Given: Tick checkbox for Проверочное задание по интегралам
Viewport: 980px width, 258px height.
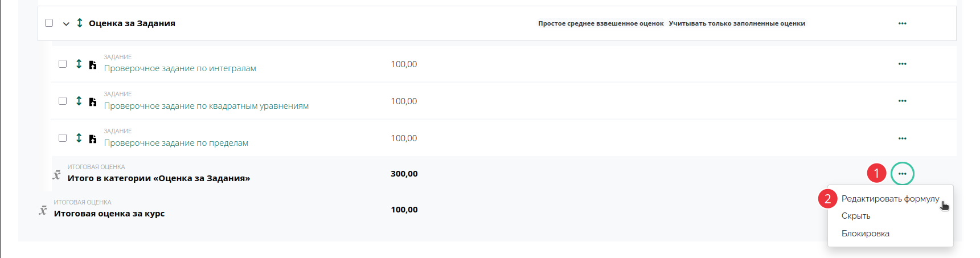Looking at the screenshot, I should click(63, 64).
